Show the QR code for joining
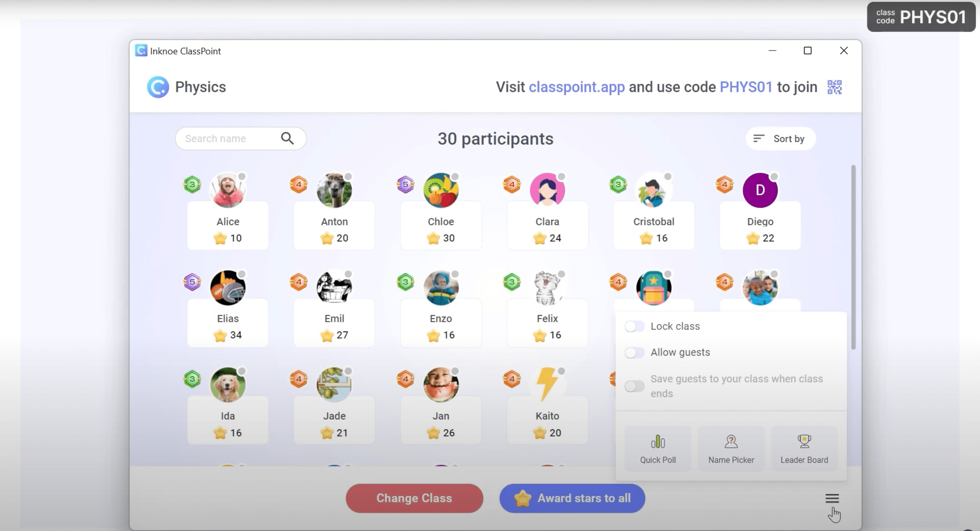Image resolution: width=980 pixels, height=531 pixels. (x=835, y=87)
